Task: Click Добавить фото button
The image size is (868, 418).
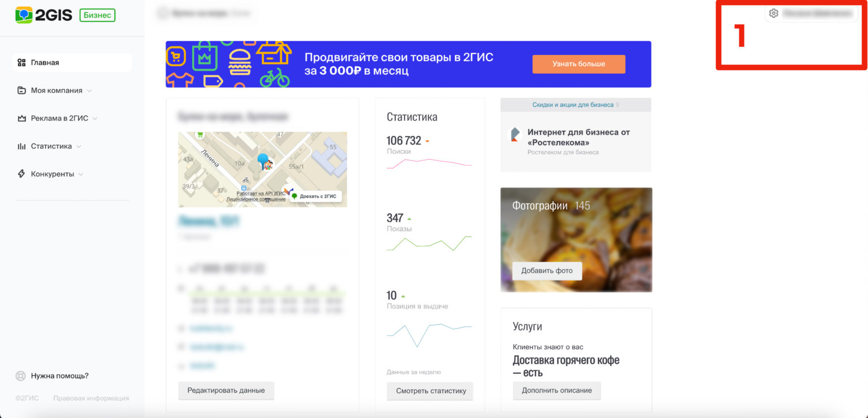Action: pyautogui.click(x=547, y=271)
